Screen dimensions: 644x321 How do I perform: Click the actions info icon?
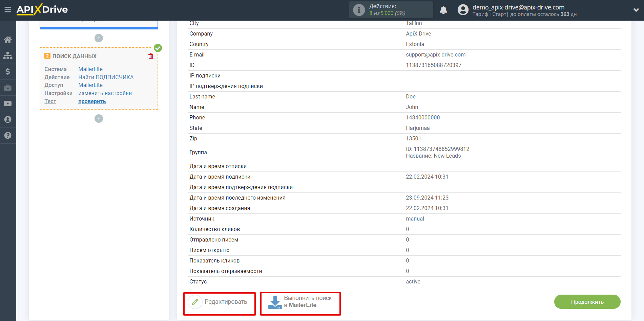point(359,10)
